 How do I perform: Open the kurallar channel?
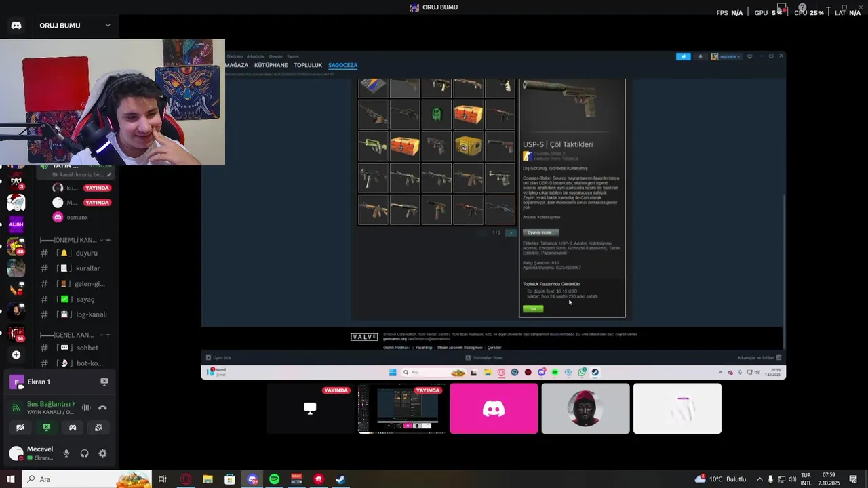[75, 268]
